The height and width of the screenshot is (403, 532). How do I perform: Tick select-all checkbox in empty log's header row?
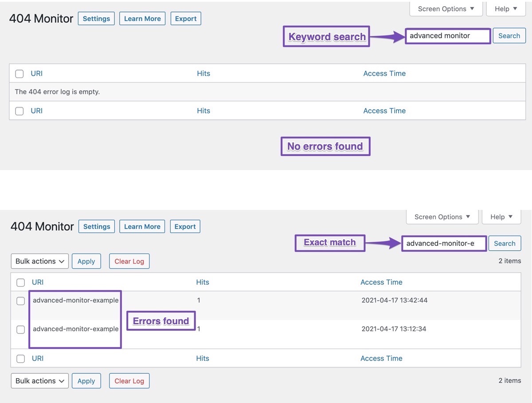(x=20, y=74)
